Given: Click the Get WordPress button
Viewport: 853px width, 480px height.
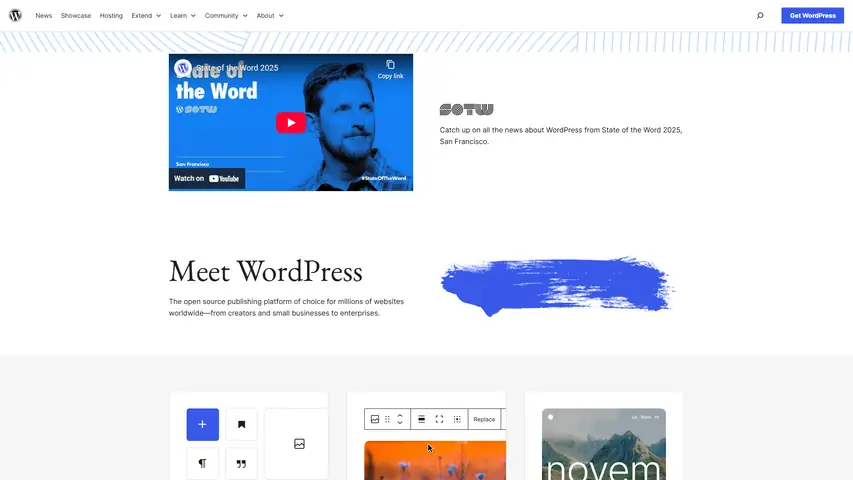Looking at the screenshot, I should (x=812, y=15).
